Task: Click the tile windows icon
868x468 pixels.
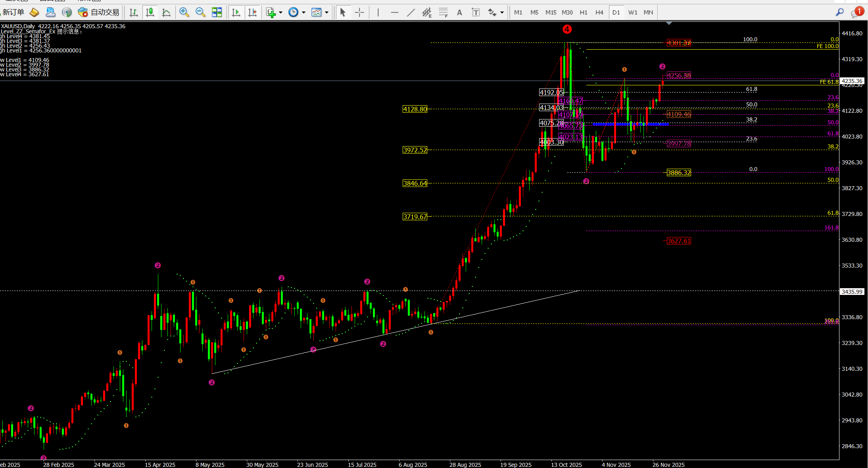Action: 217,12
